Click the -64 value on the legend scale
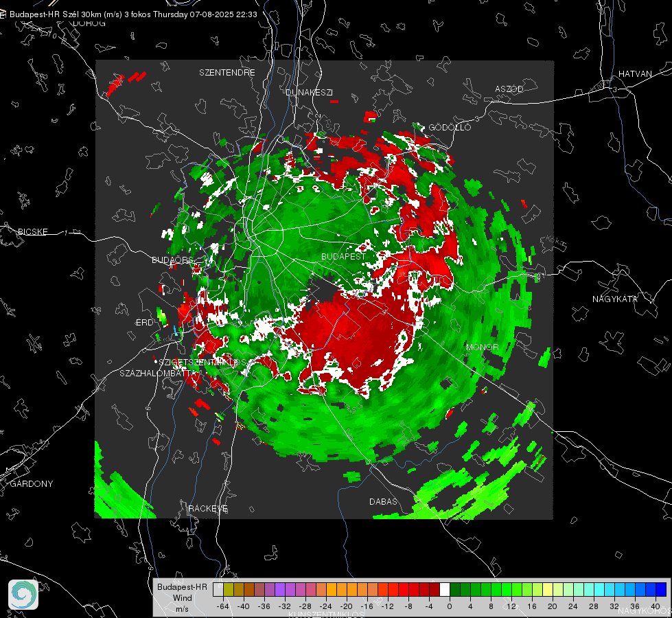672x618 pixels. click(x=223, y=606)
